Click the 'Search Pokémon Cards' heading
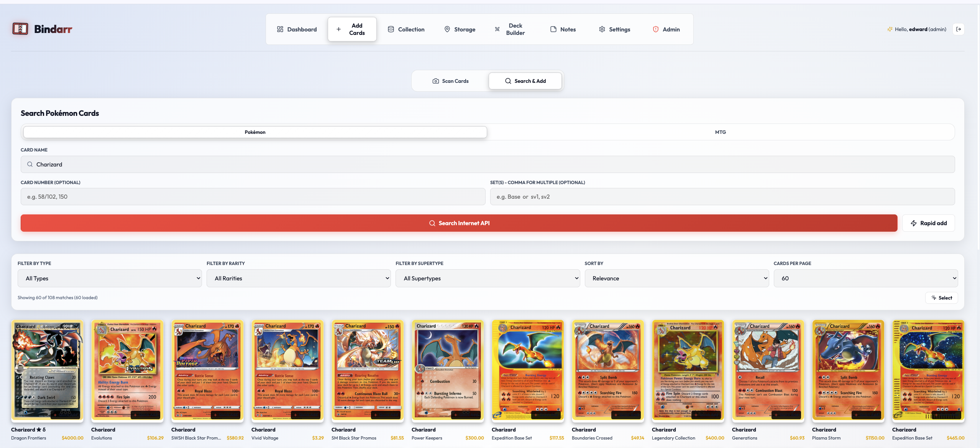The height and width of the screenshot is (448, 980). (x=60, y=113)
